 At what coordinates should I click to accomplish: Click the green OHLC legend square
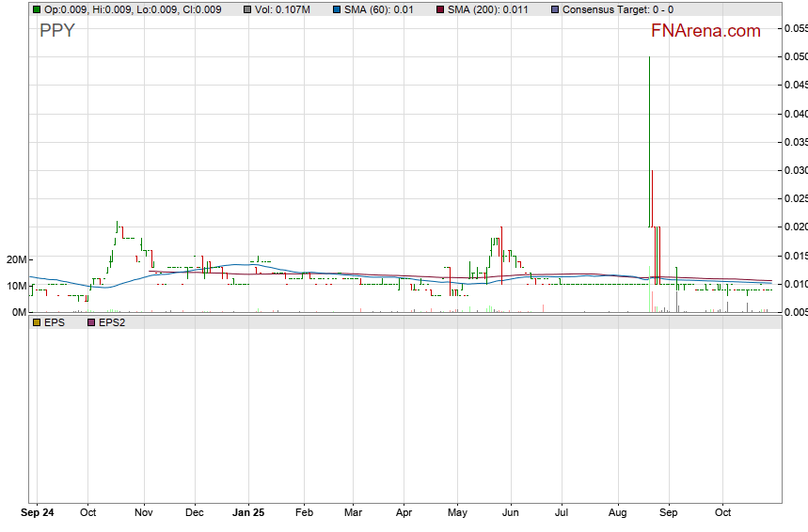37,9
